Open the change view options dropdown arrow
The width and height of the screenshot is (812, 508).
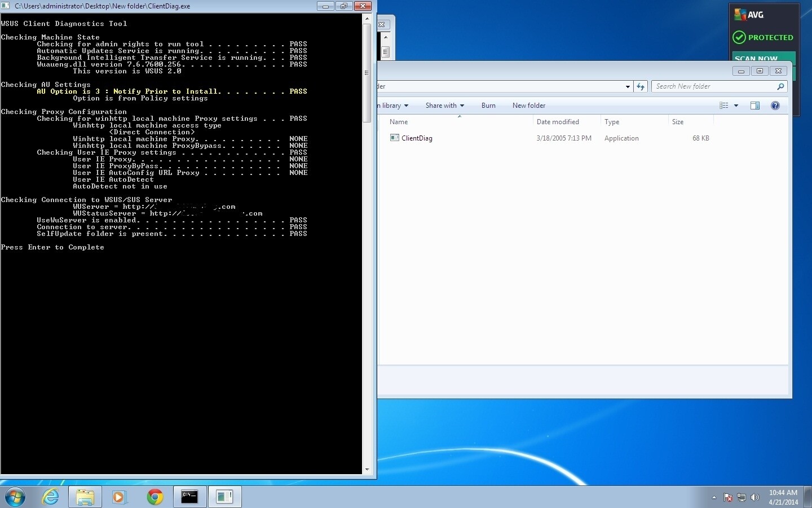click(736, 106)
